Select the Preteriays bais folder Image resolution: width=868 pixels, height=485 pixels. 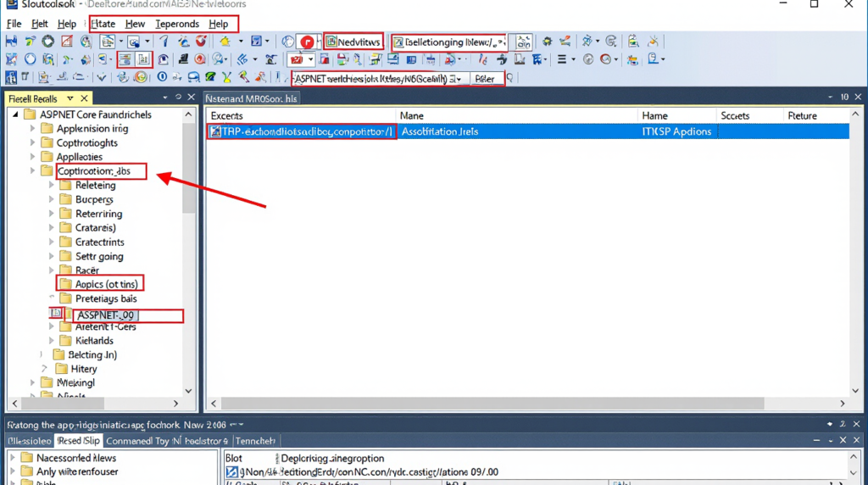coord(106,298)
